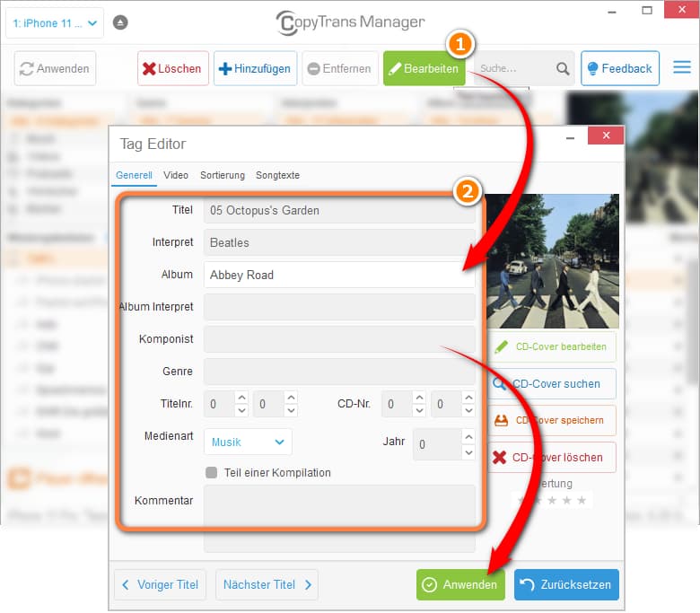Close the Tag Editor dialog
Screen dimensions: 700x613
pyautogui.click(x=606, y=136)
